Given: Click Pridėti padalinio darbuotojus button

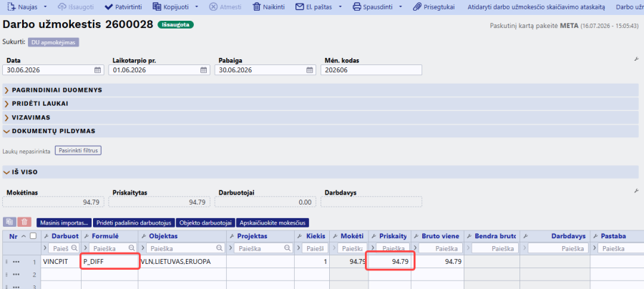Looking at the screenshot, I should click(135, 223).
